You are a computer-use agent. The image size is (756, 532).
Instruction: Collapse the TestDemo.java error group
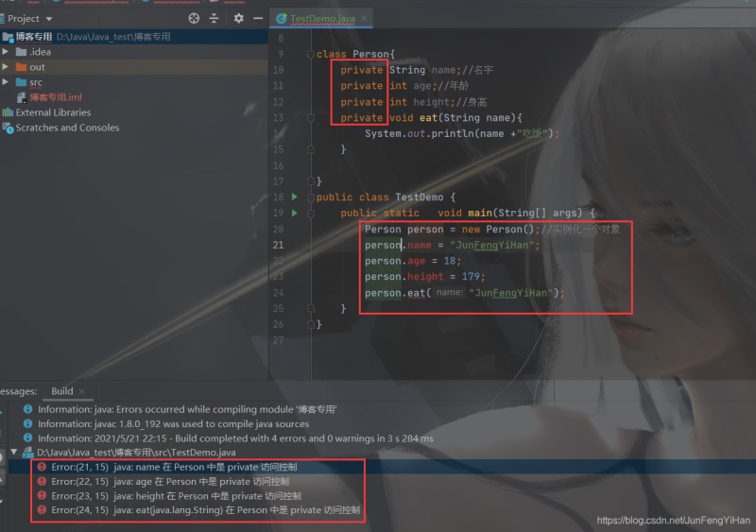pos(14,452)
